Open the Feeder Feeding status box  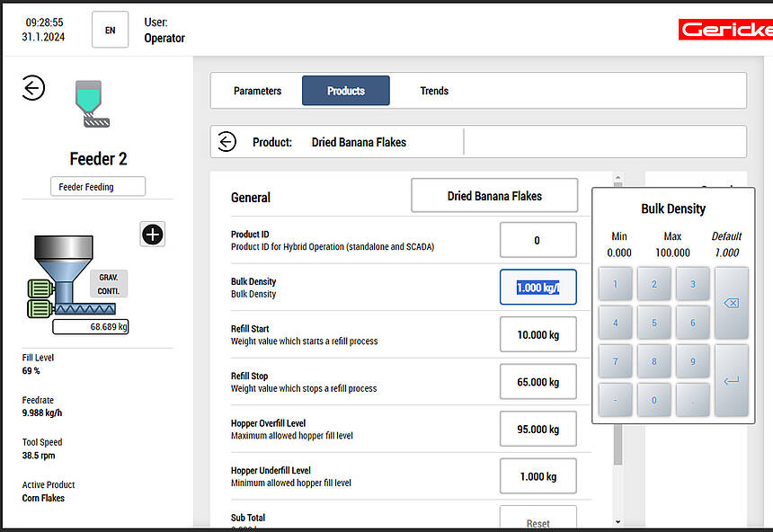[97, 186]
